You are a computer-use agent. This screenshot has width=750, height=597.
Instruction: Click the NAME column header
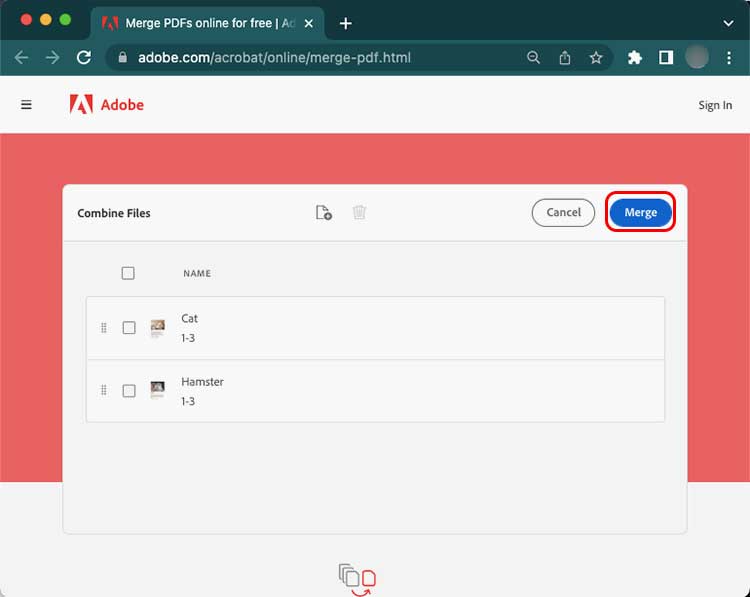pos(197,273)
